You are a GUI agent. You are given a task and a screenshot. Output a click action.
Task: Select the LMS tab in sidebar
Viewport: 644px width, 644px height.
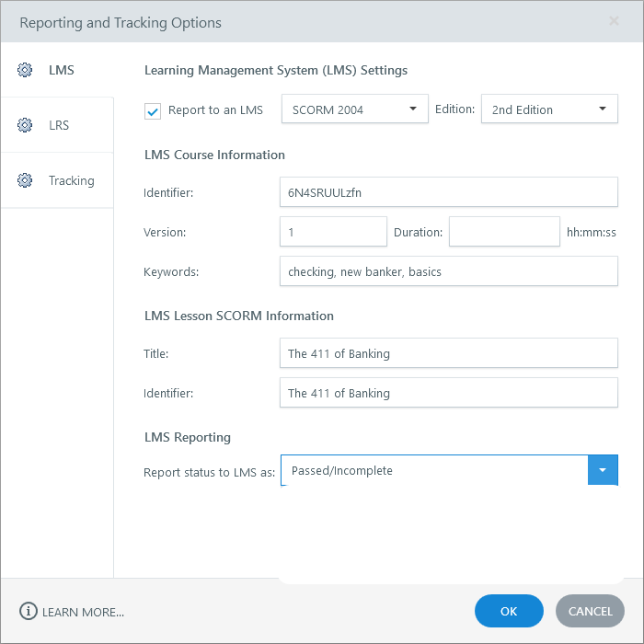coord(61,70)
